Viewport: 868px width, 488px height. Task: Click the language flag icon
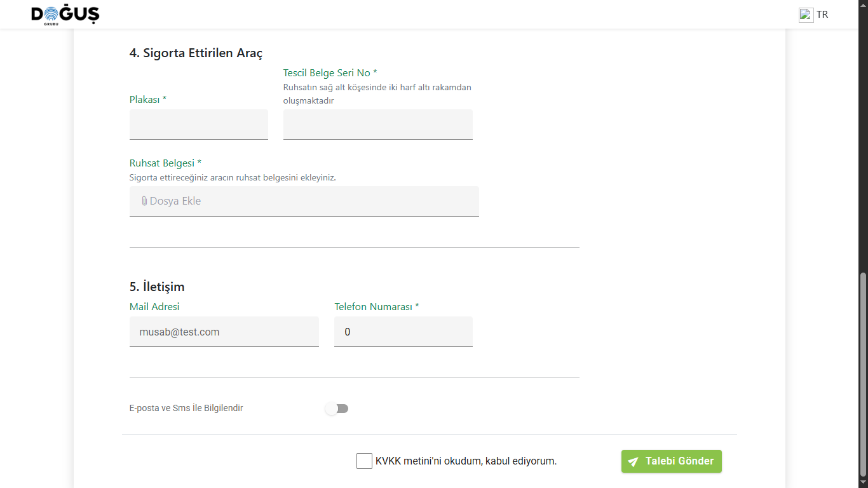(x=806, y=15)
